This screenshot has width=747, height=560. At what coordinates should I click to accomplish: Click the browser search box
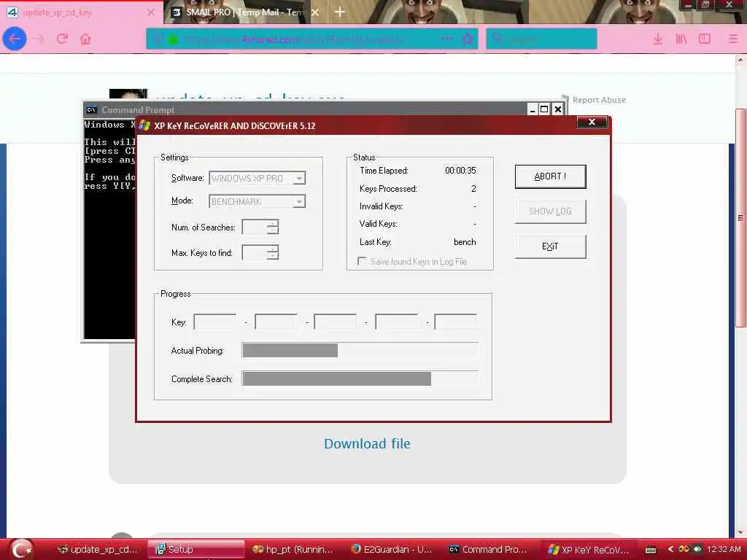pos(542,39)
